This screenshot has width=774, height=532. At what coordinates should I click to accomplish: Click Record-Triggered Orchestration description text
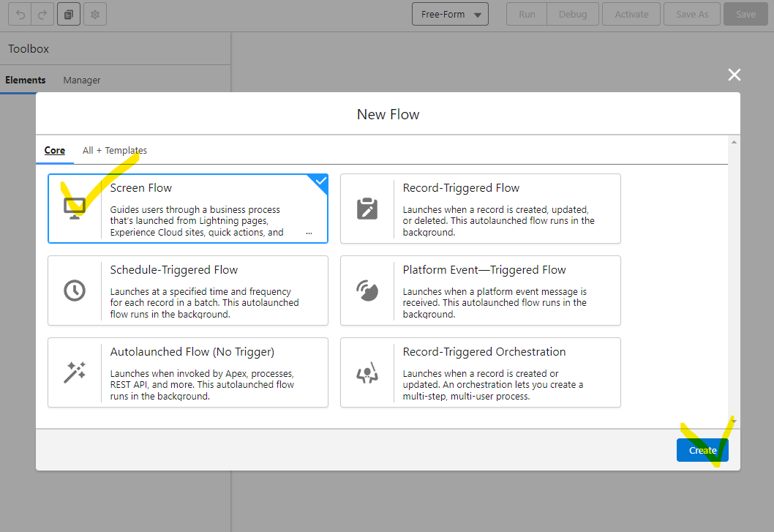[492, 385]
